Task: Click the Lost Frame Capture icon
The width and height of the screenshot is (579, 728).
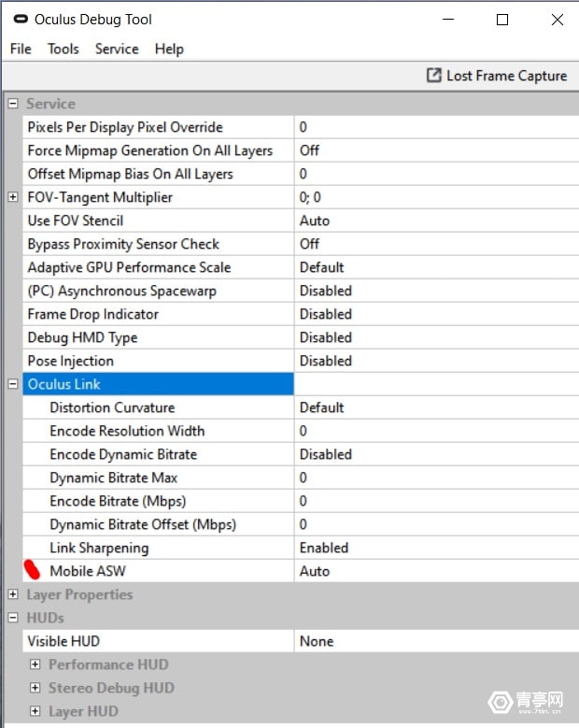Action: (x=434, y=76)
